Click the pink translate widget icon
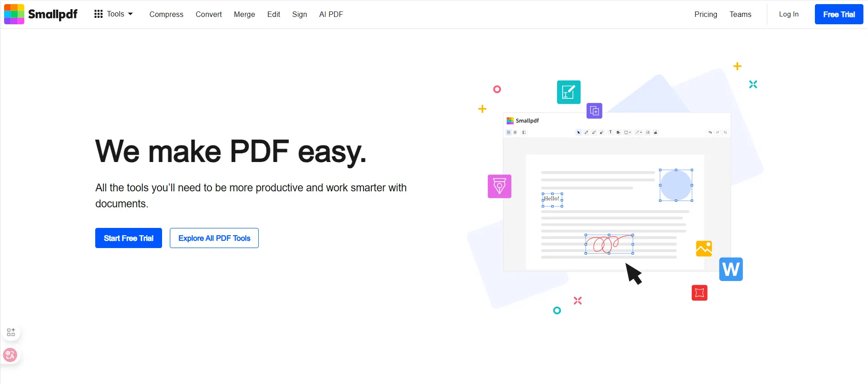 click(10, 355)
